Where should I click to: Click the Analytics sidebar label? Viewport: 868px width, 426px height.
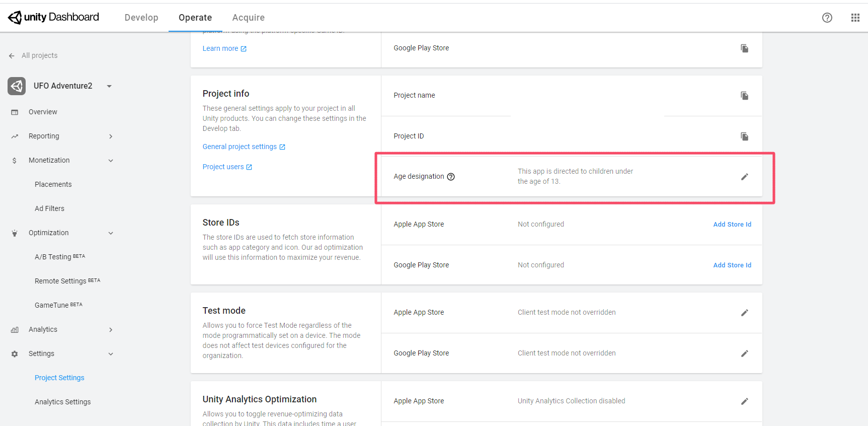(43, 330)
